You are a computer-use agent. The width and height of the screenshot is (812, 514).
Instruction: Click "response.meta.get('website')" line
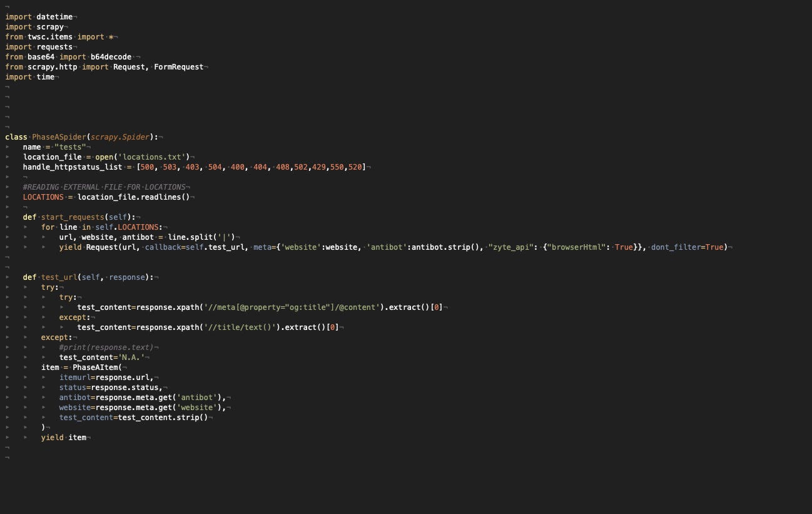159,408
